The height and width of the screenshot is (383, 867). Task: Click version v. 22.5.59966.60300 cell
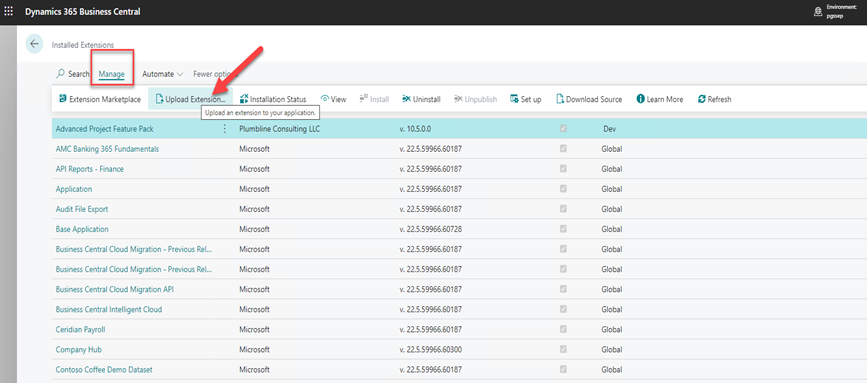click(430, 349)
